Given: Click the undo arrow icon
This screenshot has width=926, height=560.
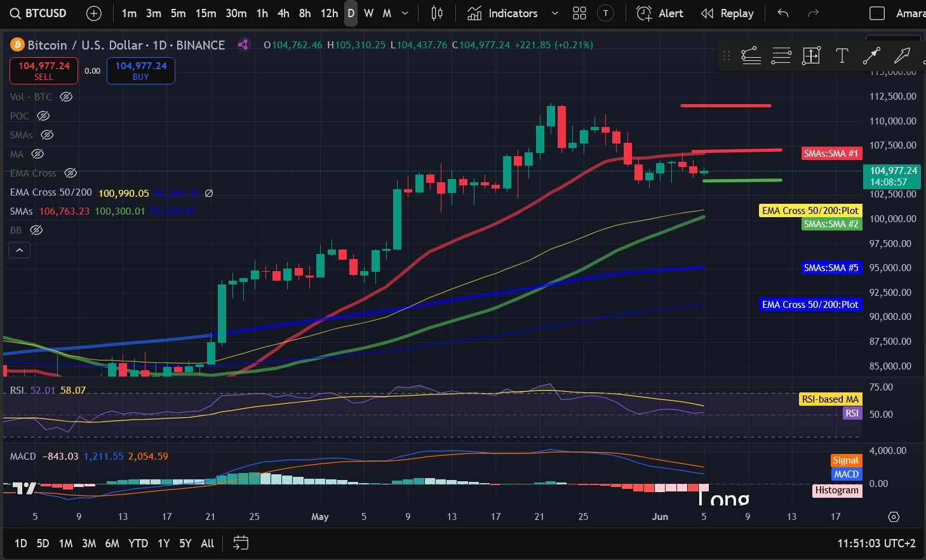Looking at the screenshot, I should coord(783,13).
